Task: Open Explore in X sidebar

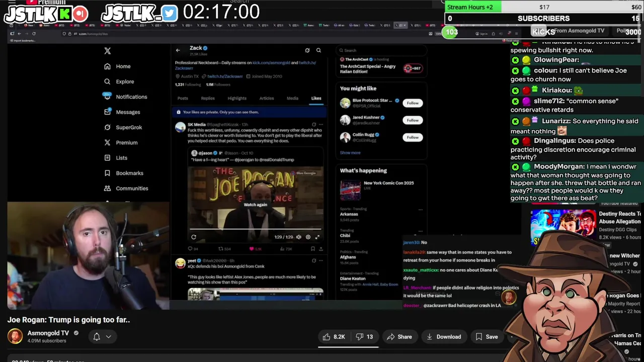Action: tap(119, 81)
